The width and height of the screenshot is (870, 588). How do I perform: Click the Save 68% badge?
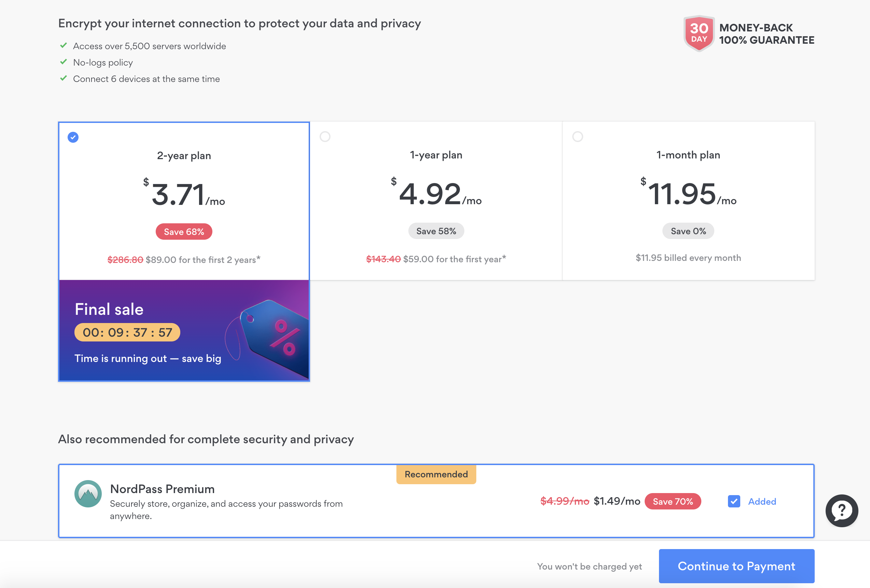(184, 232)
